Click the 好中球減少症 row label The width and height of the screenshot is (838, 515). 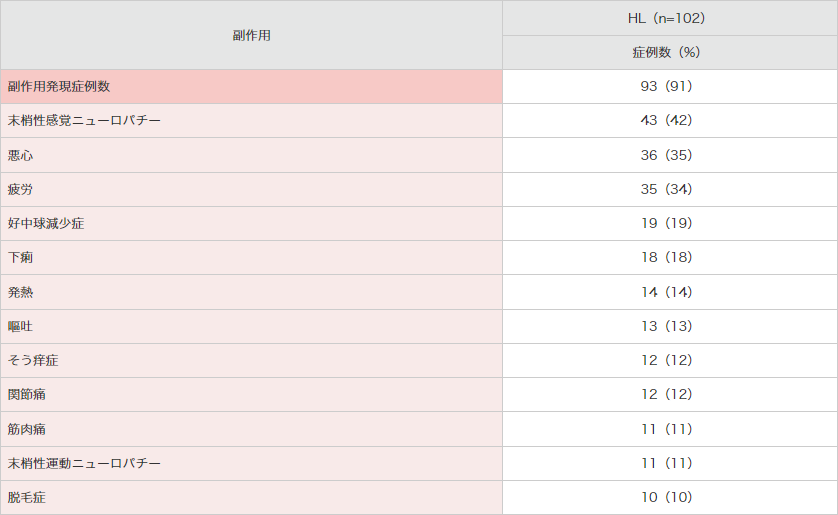tap(46, 223)
